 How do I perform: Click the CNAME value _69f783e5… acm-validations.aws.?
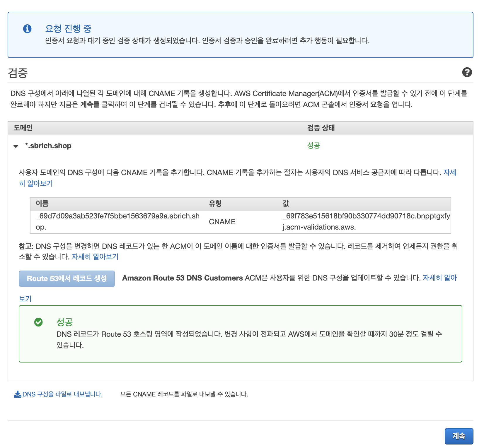[366, 222]
